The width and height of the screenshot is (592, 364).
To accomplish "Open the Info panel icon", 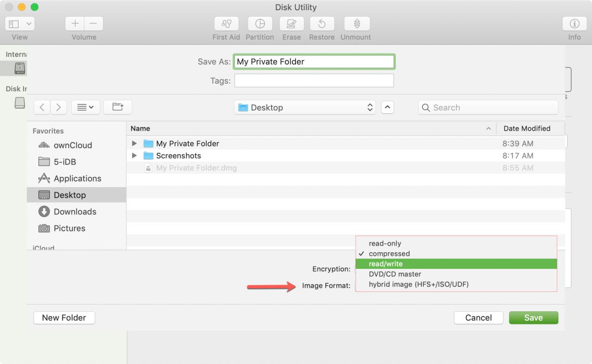I will pos(574,24).
